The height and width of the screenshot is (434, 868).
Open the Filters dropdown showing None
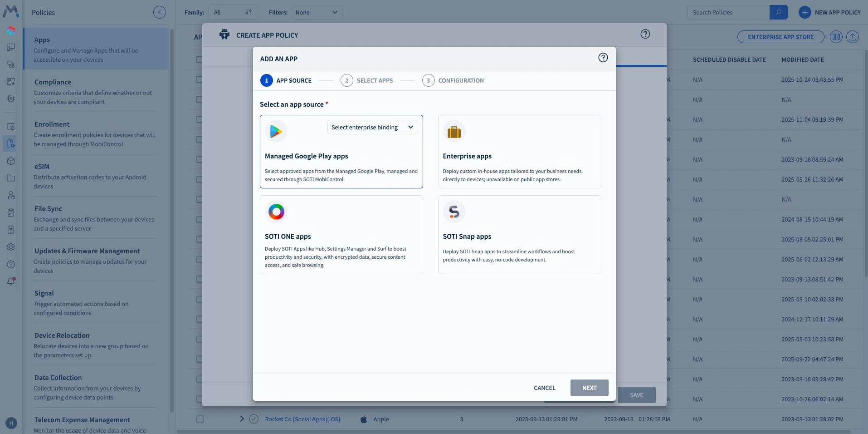pos(316,12)
